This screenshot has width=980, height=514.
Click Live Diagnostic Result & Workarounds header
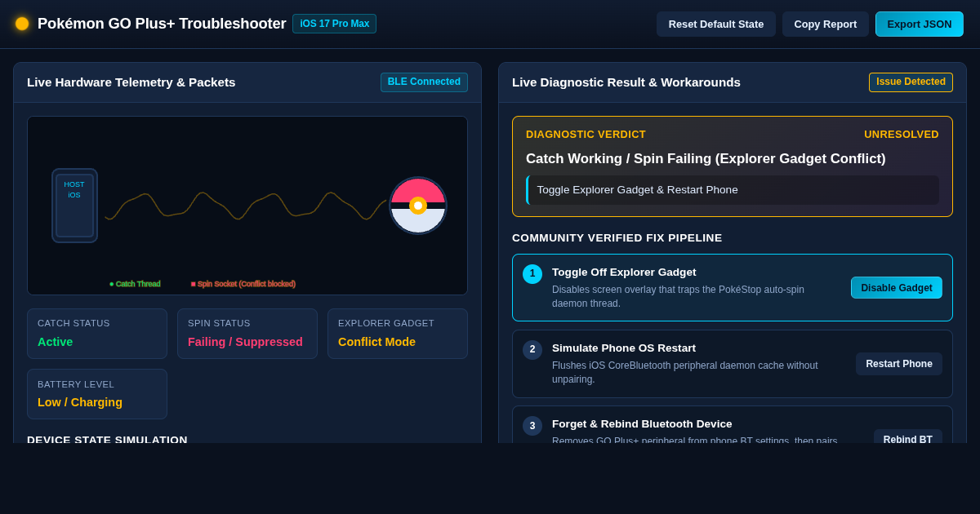626,82
